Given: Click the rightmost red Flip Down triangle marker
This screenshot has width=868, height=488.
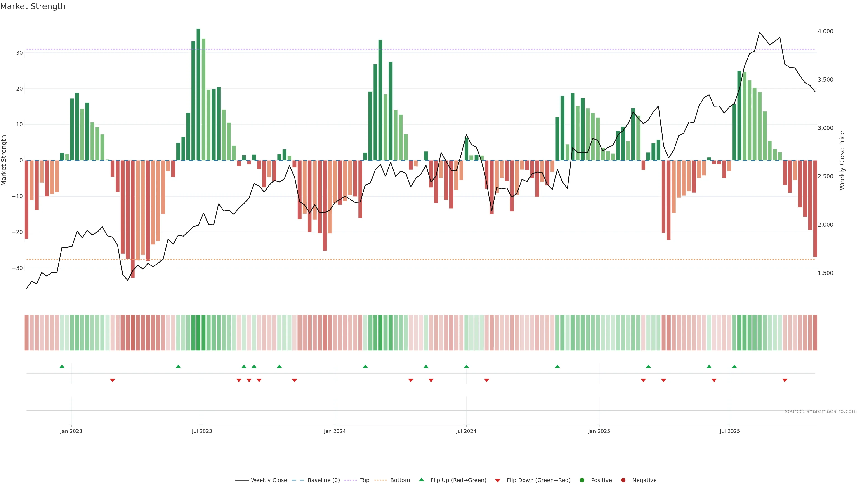Looking at the screenshot, I should point(785,380).
